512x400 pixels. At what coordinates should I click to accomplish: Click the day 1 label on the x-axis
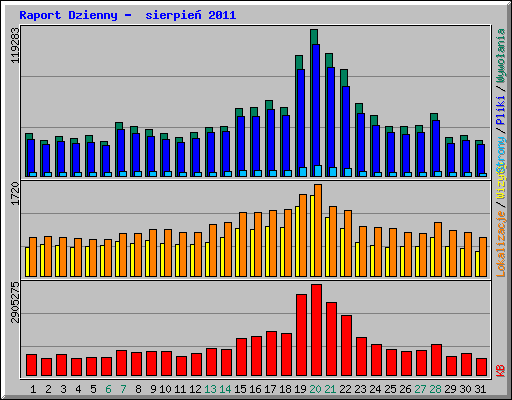click(x=33, y=389)
